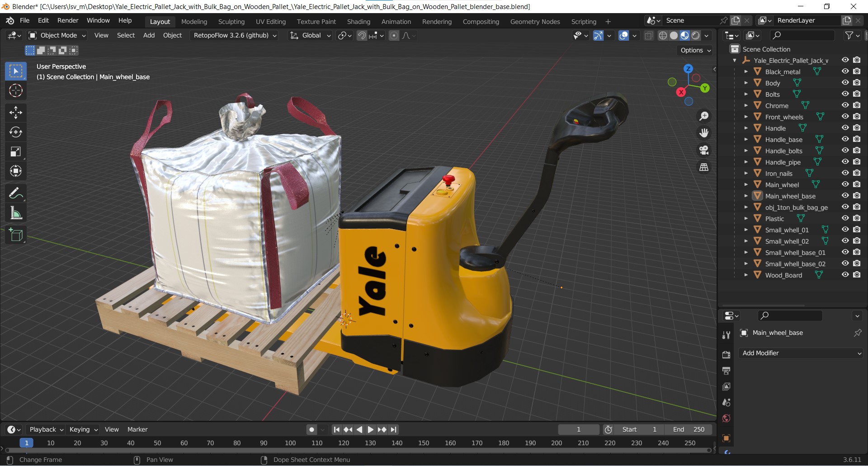Image resolution: width=868 pixels, height=466 pixels.
Task: Click the timeline current frame marker 1
Action: (x=27, y=443)
